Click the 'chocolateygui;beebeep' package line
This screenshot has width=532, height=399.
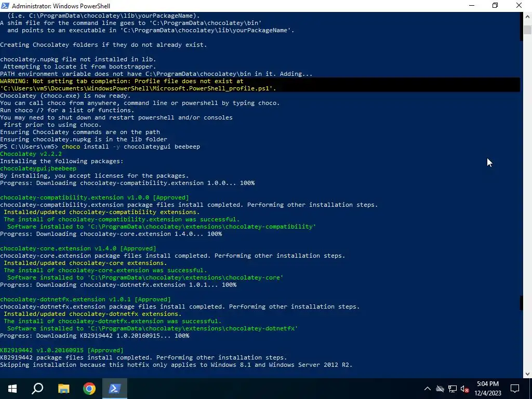coord(38,168)
